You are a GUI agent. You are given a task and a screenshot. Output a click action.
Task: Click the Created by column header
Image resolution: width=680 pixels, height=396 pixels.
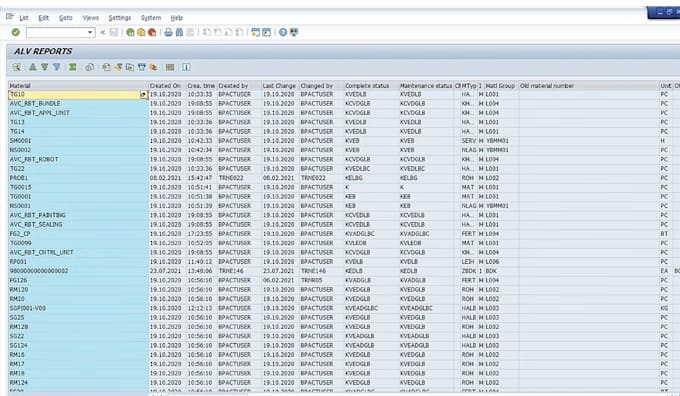pyautogui.click(x=239, y=86)
